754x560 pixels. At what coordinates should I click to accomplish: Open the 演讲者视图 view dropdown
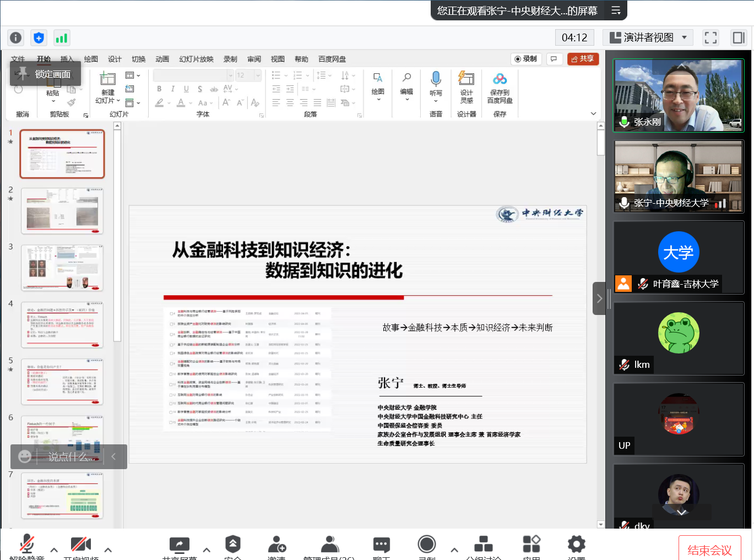[x=648, y=37]
